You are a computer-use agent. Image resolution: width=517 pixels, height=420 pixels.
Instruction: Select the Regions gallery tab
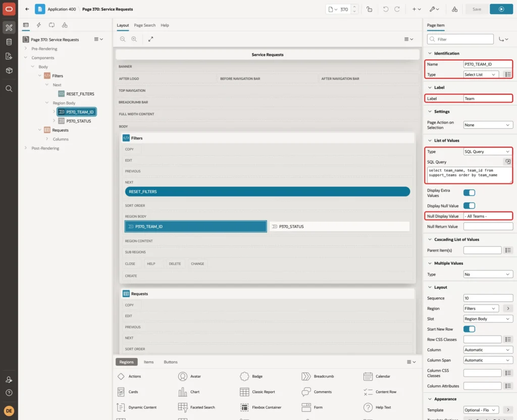tap(126, 362)
